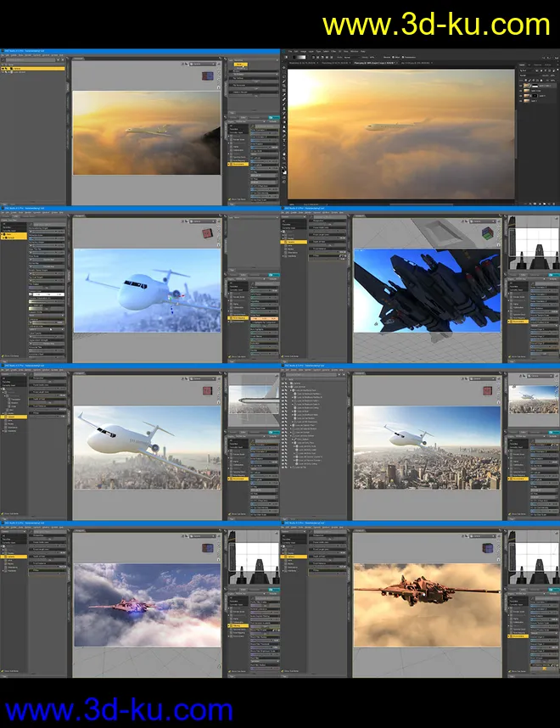This screenshot has width=560, height=728.
Task: Click the colored view cube in the dark spaceship viewport
Action: pos(487,232)
